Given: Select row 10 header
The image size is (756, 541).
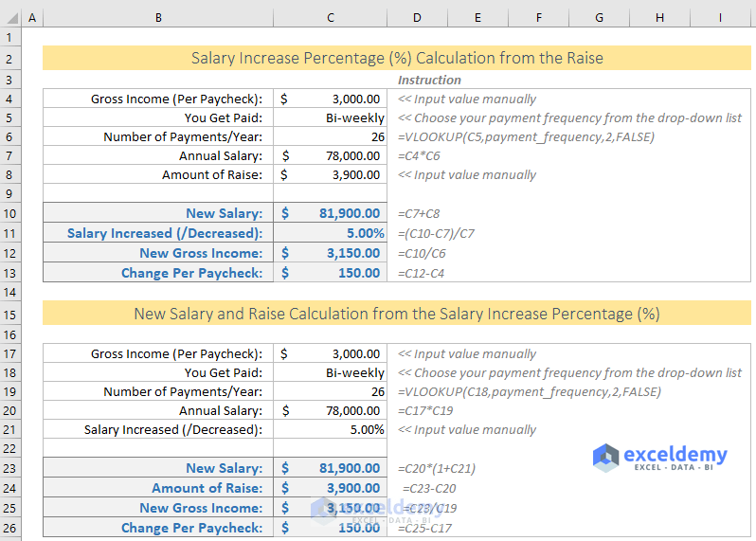Looking at the screenshot, I should [x=9, y=214].
